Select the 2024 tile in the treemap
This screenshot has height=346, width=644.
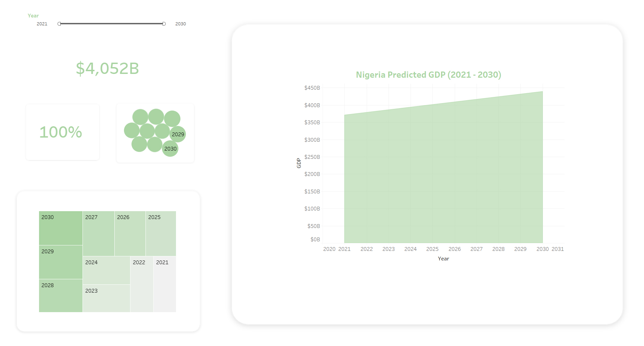pyautogui.click(x=106, y=270)
